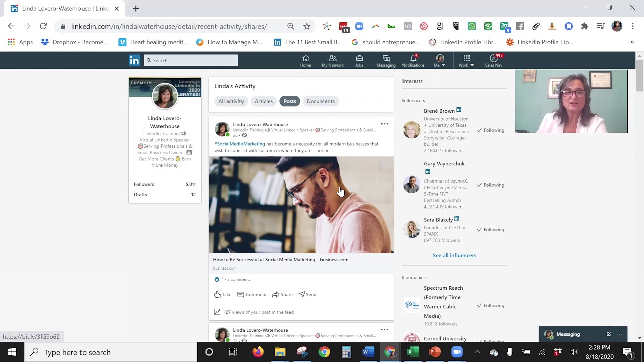Open options menu of first post
The width and height of the screenshot is (644, 362).
pyautogui.click(x=384, y=124)
